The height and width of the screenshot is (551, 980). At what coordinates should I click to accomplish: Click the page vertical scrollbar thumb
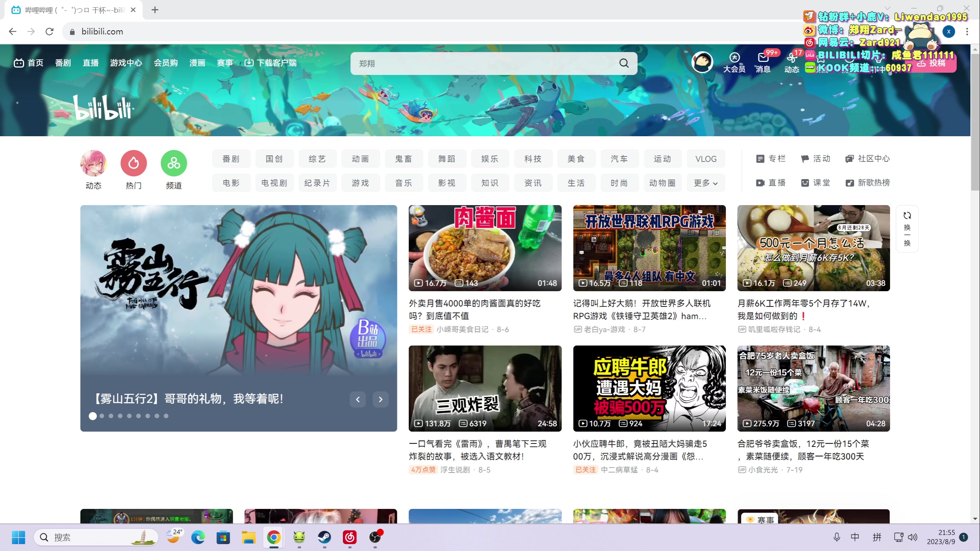tap(975, 122)
